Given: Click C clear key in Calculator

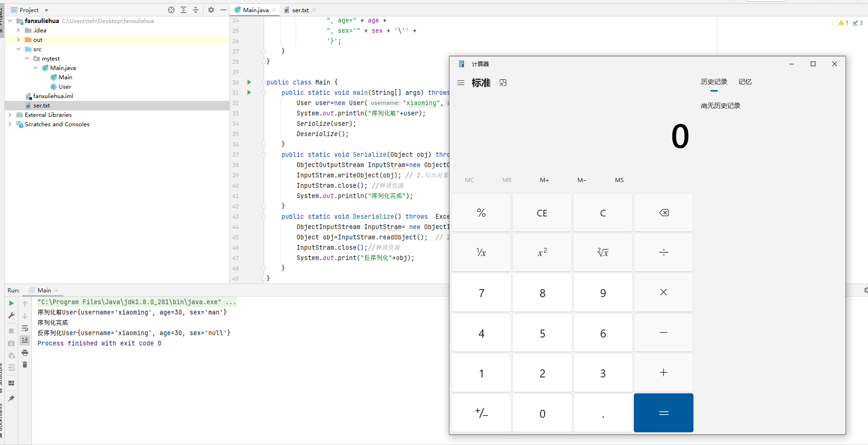Looking at the screenshot, I should click(x=603, y=213).
